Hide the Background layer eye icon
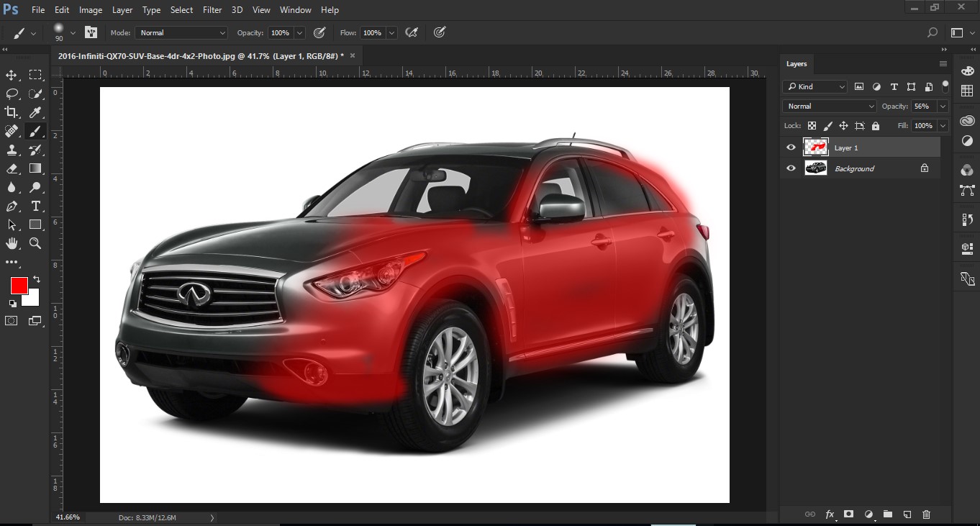 [x=791, y=168]
